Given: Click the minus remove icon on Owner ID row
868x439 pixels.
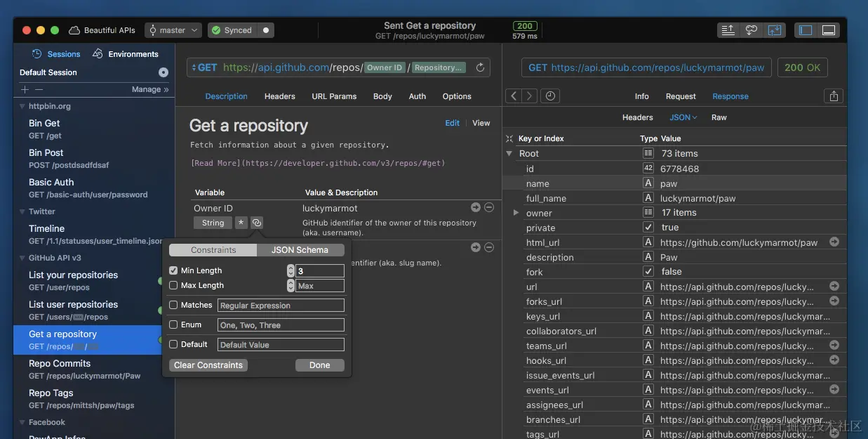Looking at the screenshot, I should pyautogui.click(x=489, y=207).
